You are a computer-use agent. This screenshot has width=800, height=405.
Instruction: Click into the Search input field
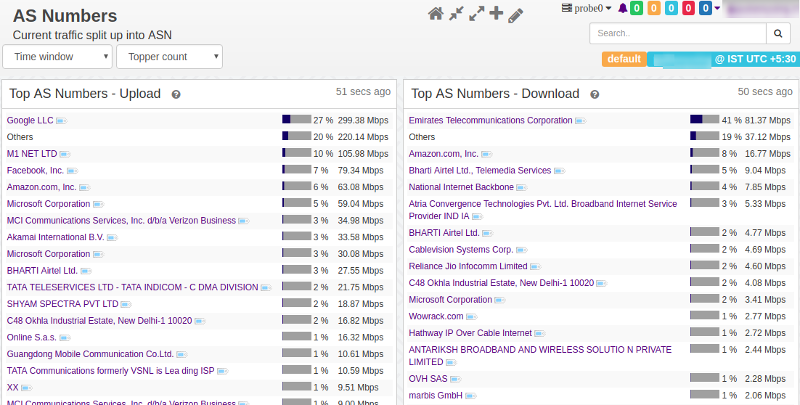point(678,33)
